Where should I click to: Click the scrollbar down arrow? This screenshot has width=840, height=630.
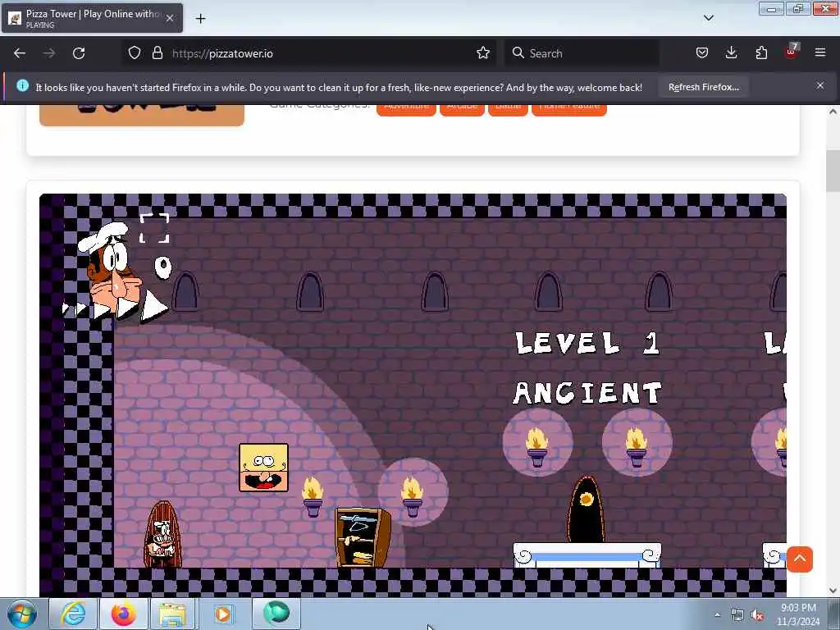pyautogui.click(x=833, y=591)
